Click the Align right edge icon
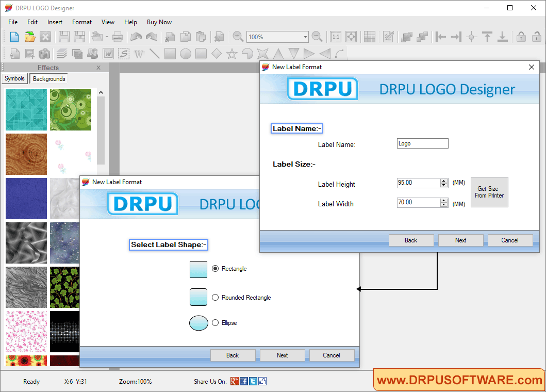 point(456,37)
